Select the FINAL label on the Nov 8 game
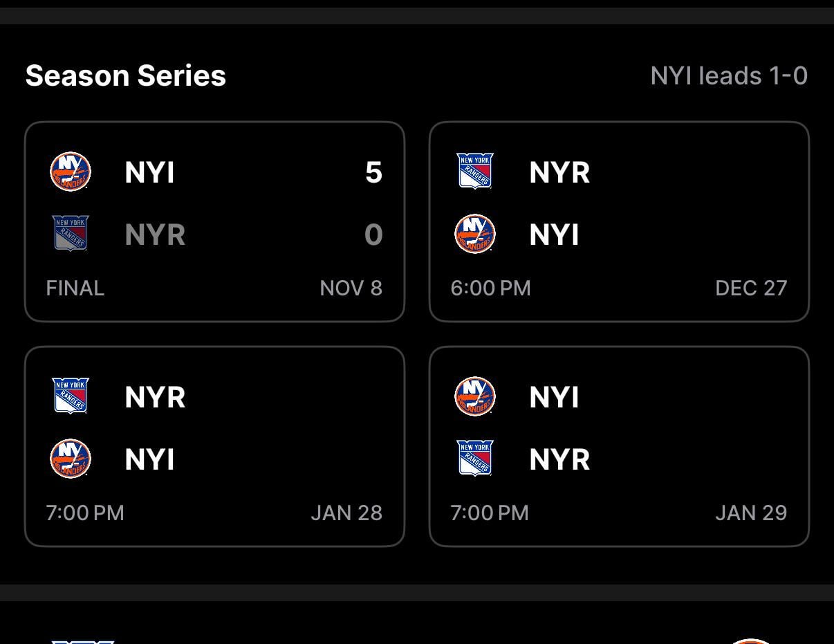 [75, 288]
